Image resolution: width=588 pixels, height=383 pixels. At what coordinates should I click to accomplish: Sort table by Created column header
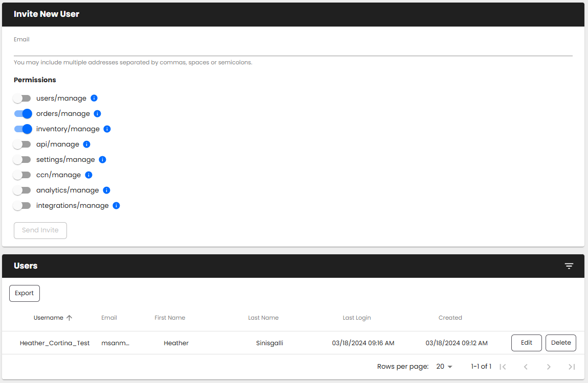[x=450, y=318]
